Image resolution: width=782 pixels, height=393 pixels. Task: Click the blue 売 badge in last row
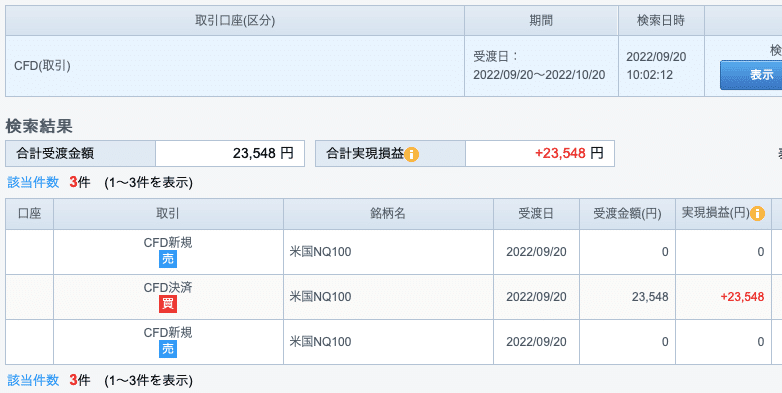click(x=168, y=349)
